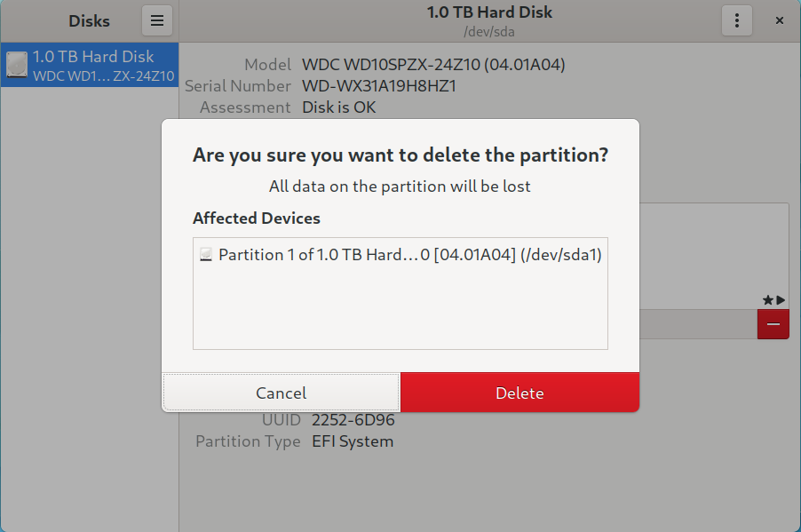Click the red minus delete-partition button

[773, 324]
